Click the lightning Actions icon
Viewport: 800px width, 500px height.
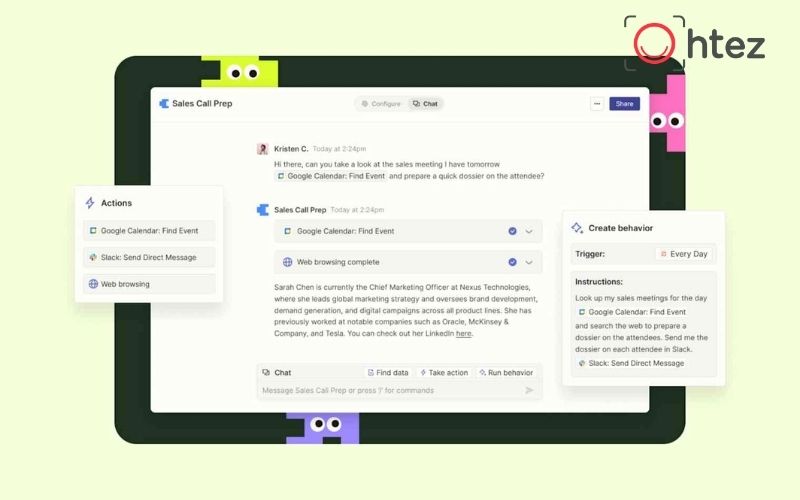point(90,203)
